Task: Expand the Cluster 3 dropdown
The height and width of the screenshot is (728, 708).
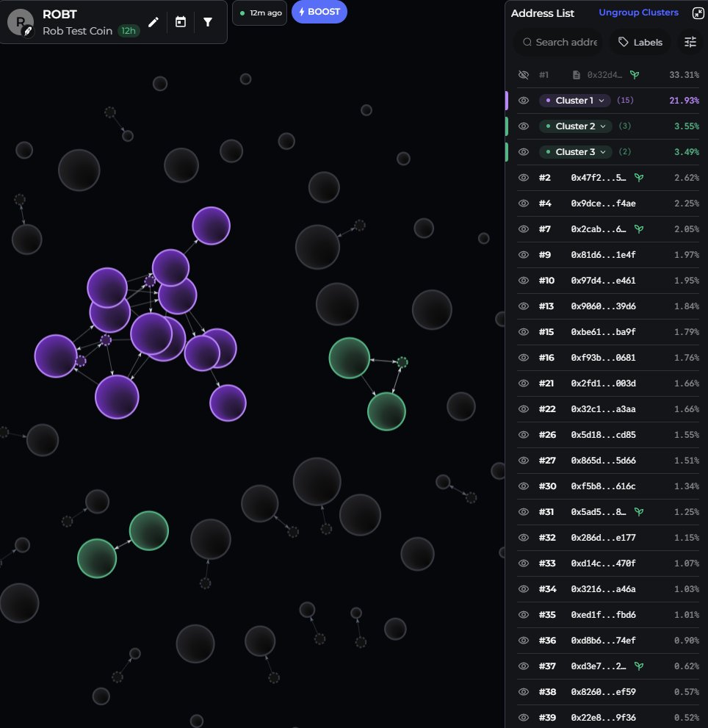Action: [576, 152]
